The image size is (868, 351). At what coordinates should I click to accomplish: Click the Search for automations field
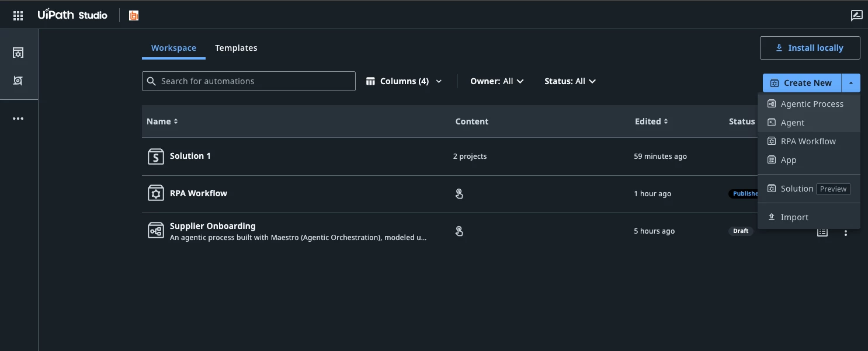pyautogui.click(x=249, y=81)
